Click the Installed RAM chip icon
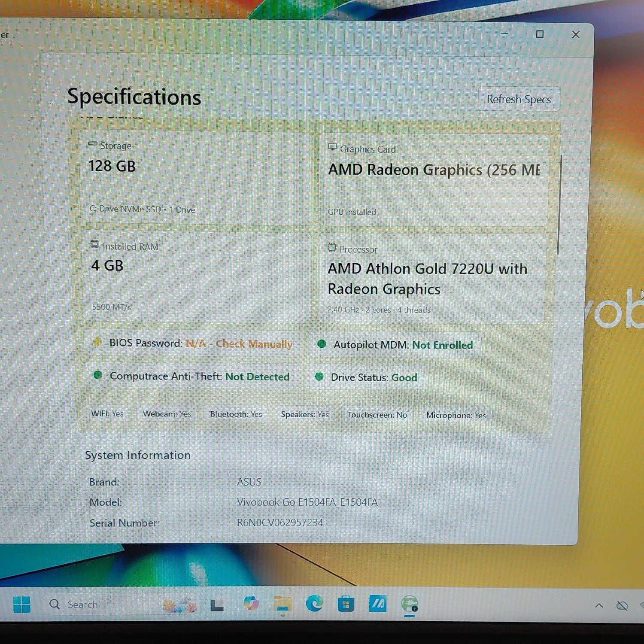The width and height of the screenshot is (644, 644). click(x=94, y=244)
